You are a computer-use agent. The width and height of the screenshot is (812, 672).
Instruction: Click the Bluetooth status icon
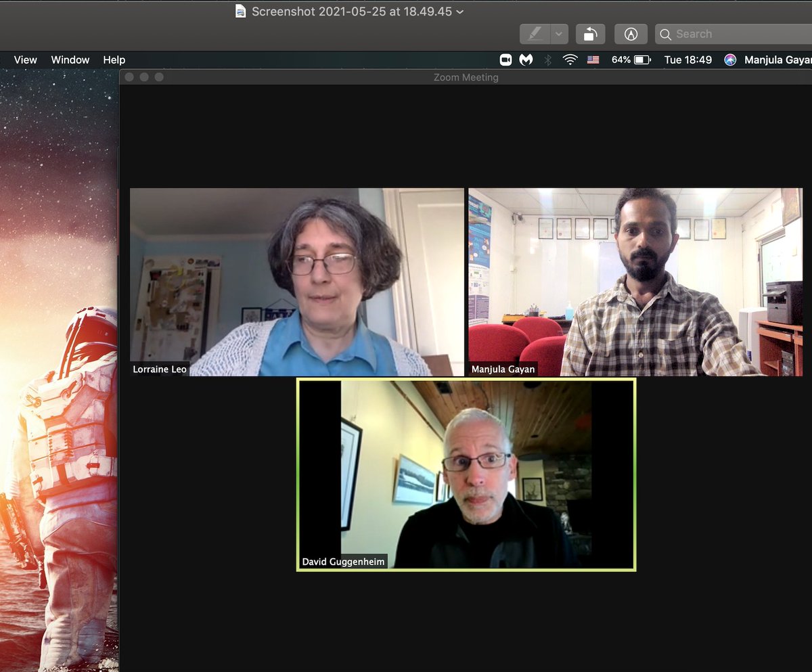(x=548, y=60)
